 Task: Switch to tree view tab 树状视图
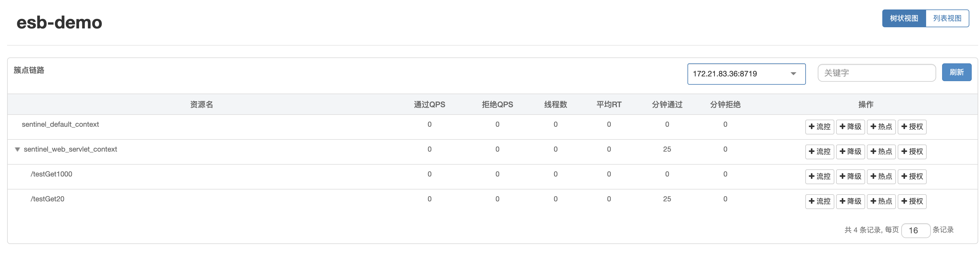904,18
